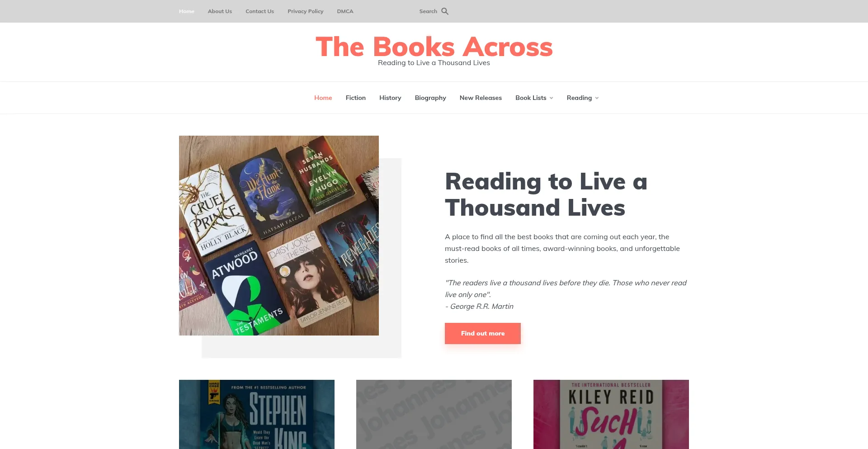Screen dimensions: 868x449
Task: Open the grey Johannes placeholder thumbnail
Action: [434, 414]
